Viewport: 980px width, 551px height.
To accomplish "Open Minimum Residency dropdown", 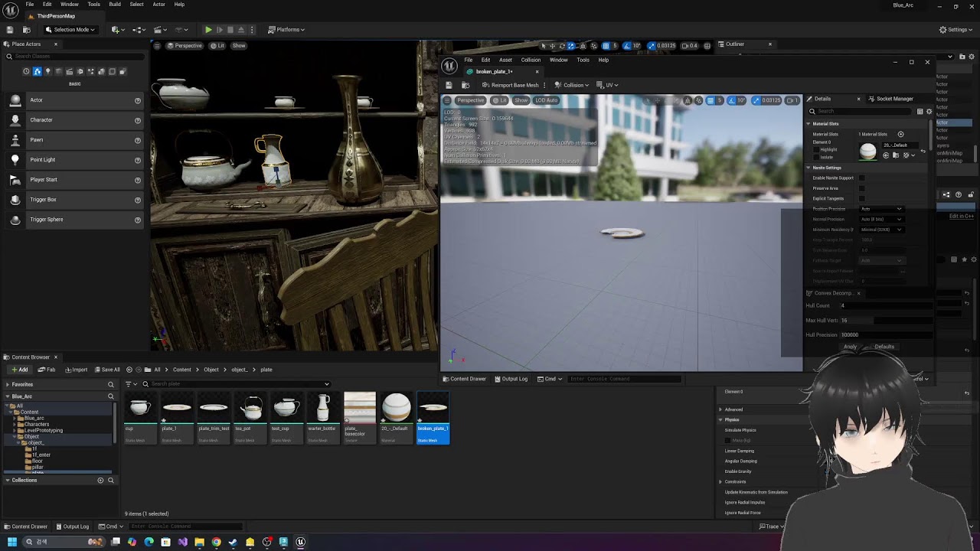I will pyautogui.click(x=881, y=230).
